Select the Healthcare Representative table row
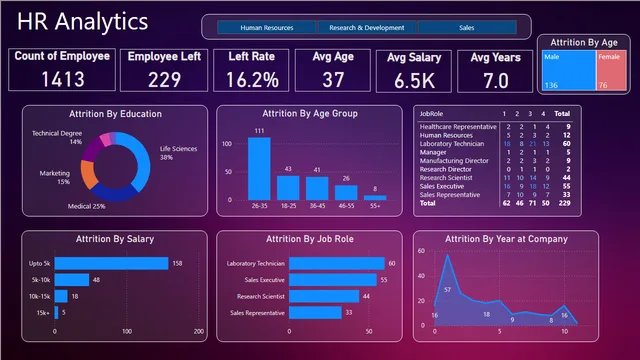 [x=495, y=127]
